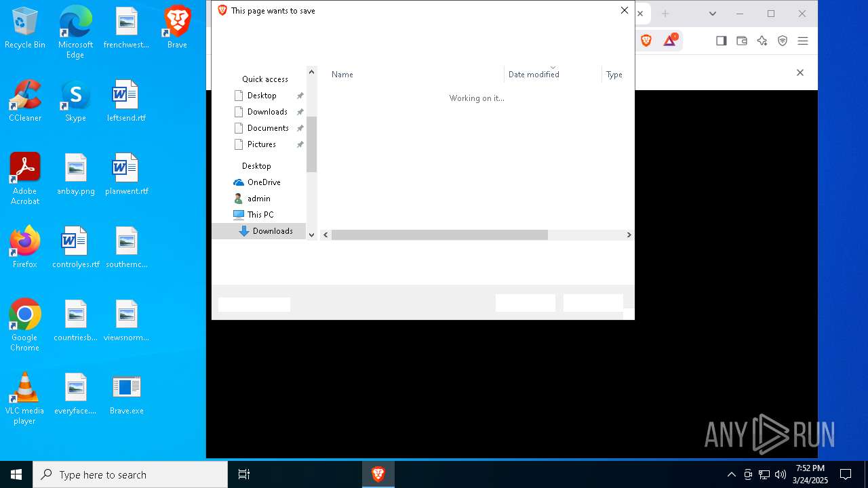868x488 pixels.
Task: Select the viewsnorm image file
Action: [x=126, y=321]
